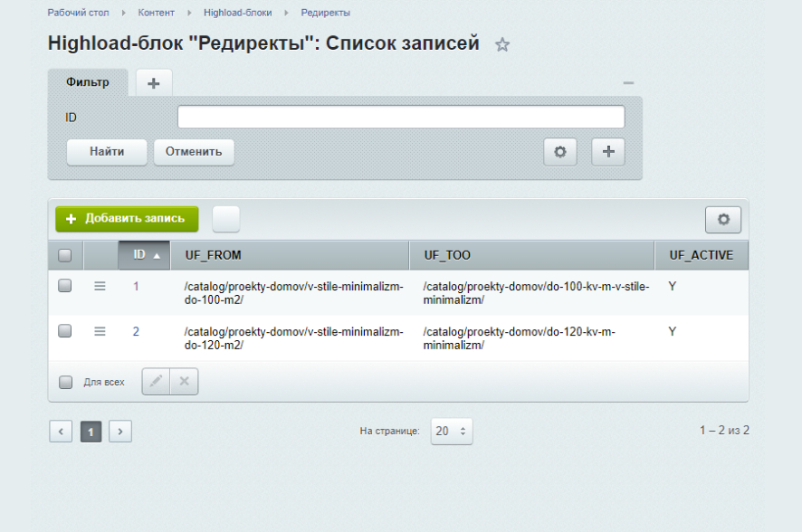Click the star to favorite this page
Viewport: 802px width, 532px height.
(503, 43)
